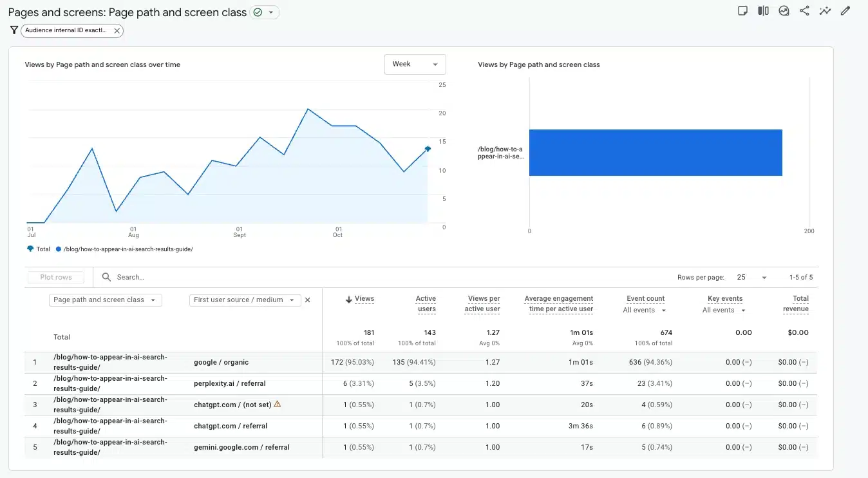
Task: Open the Rows per page dropdown
Action: coord(752,278)
